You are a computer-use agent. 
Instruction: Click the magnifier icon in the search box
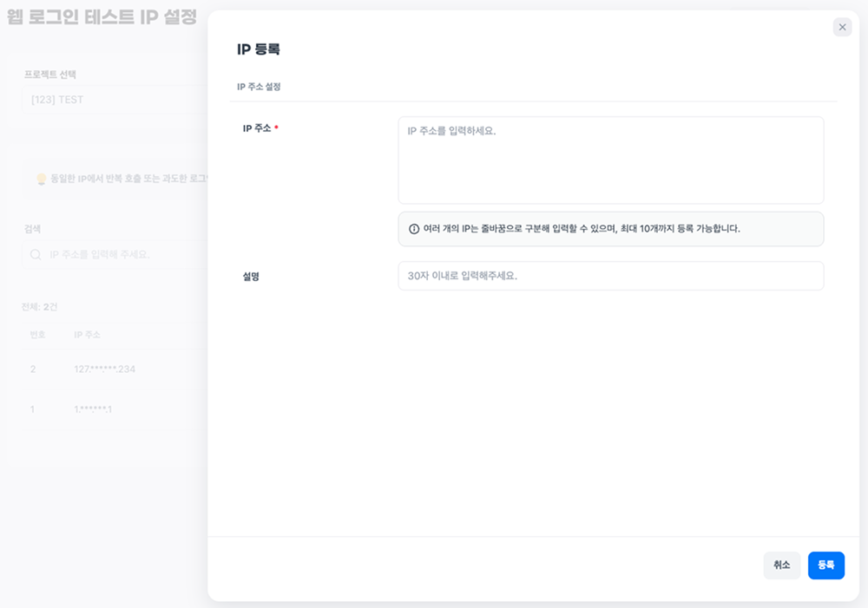tap(36, 255)
